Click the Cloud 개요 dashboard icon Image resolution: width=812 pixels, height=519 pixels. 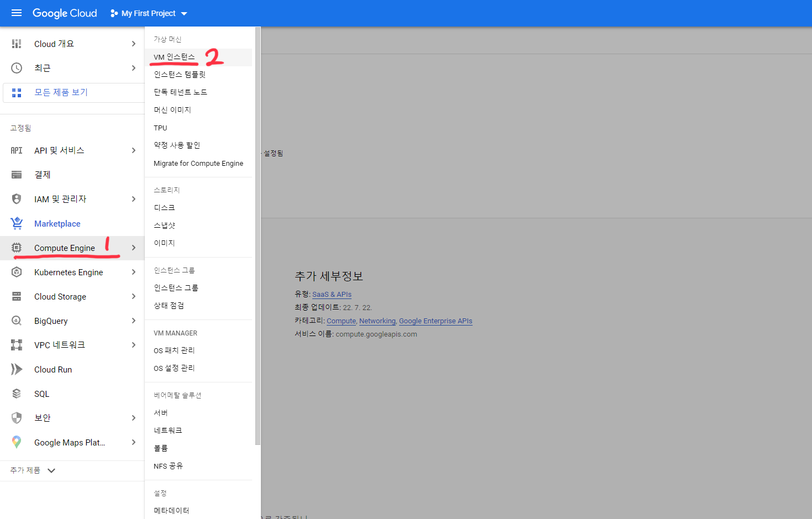click(17, 44)
